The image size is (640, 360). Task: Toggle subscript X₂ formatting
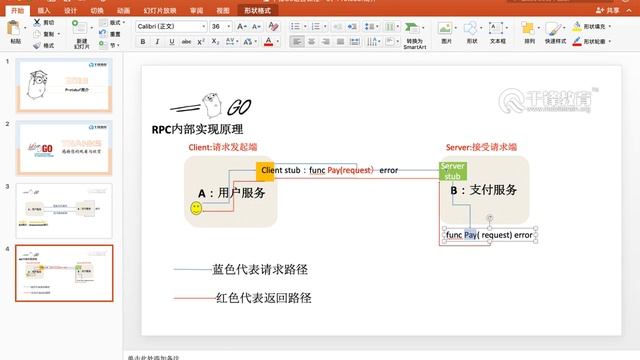tap(215, 42)
